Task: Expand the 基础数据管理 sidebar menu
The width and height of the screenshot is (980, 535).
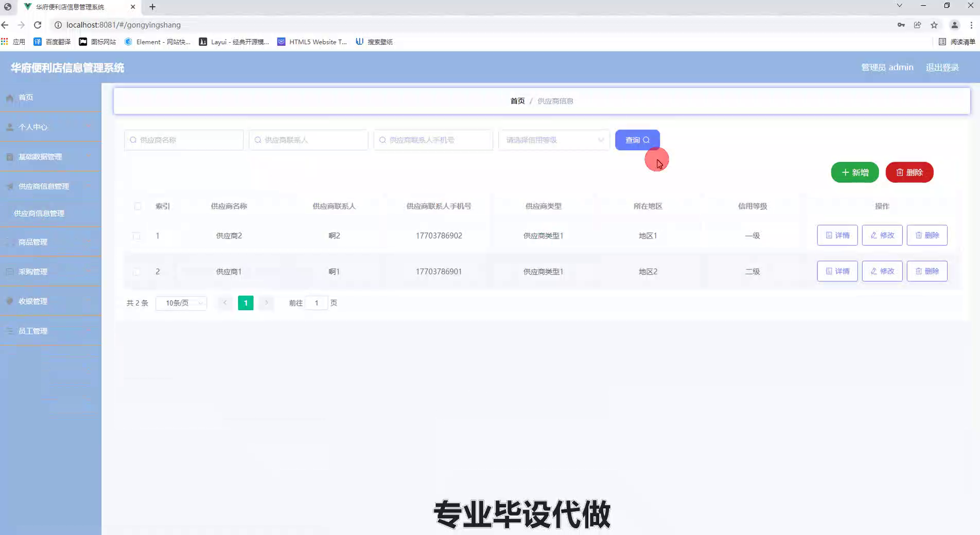Action: pyautogui.click(x=50, y=157)
